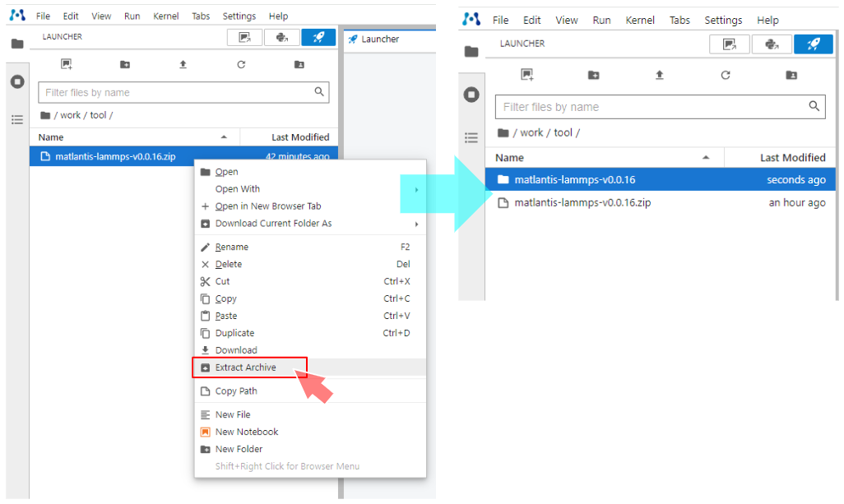
Task: Select Extract Archive from the context menu
Action: coord(246,368)
